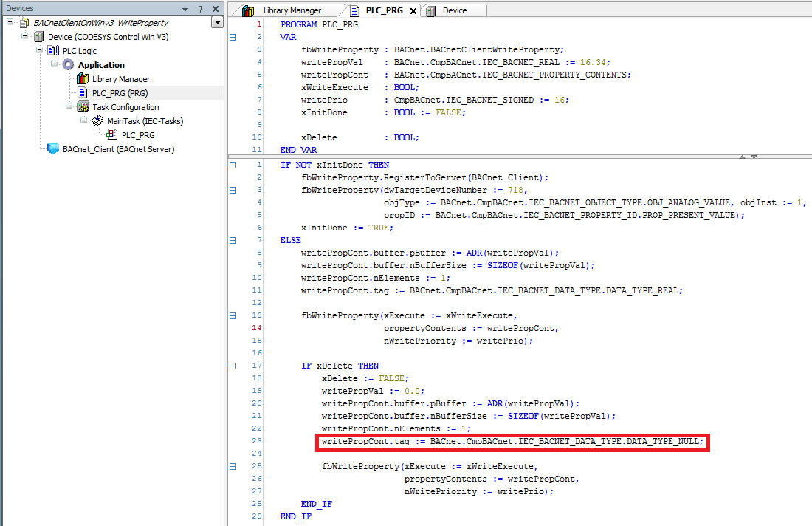Collapse the VAR declaration block
Image resolution: width=812 pixels, height=526 pixels.
pos(233,36)
